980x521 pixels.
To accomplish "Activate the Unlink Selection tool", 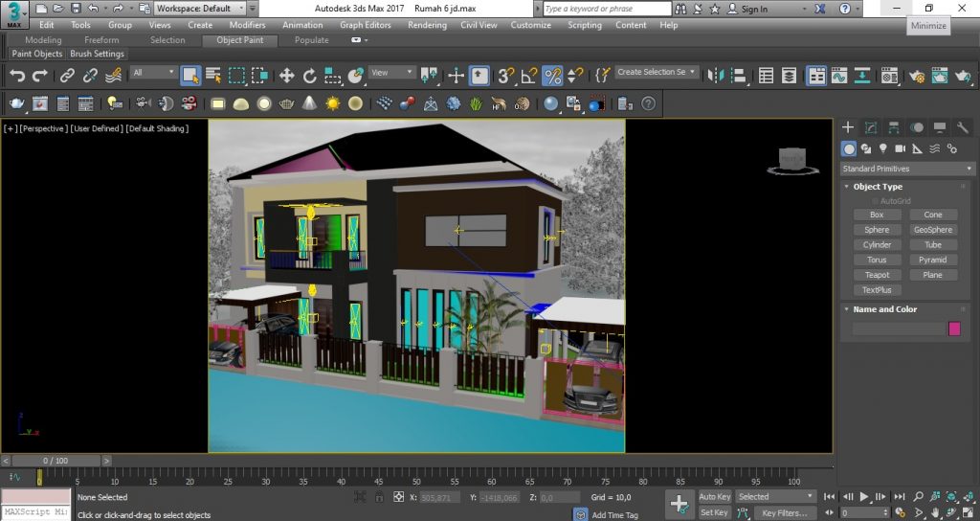I will 90,76.
